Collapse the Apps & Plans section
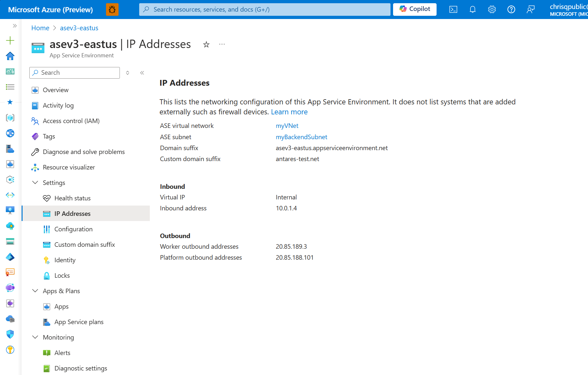 (35, 291)
